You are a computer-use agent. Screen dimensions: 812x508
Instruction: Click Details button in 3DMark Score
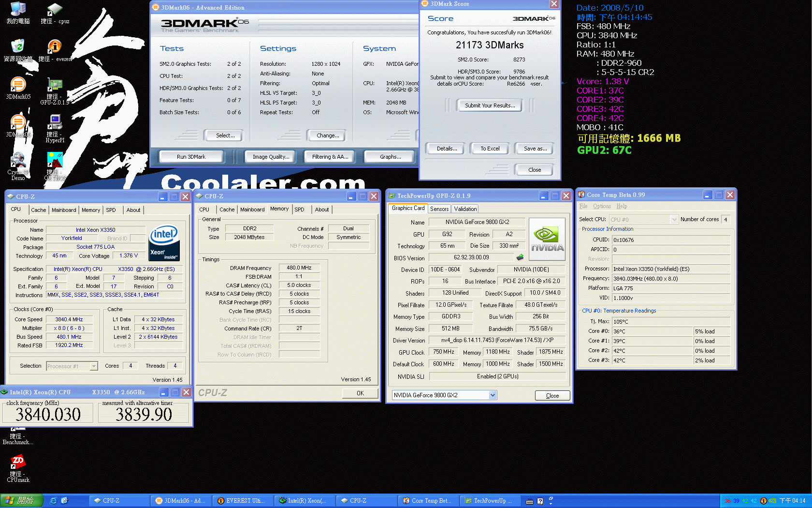(447, 149)
